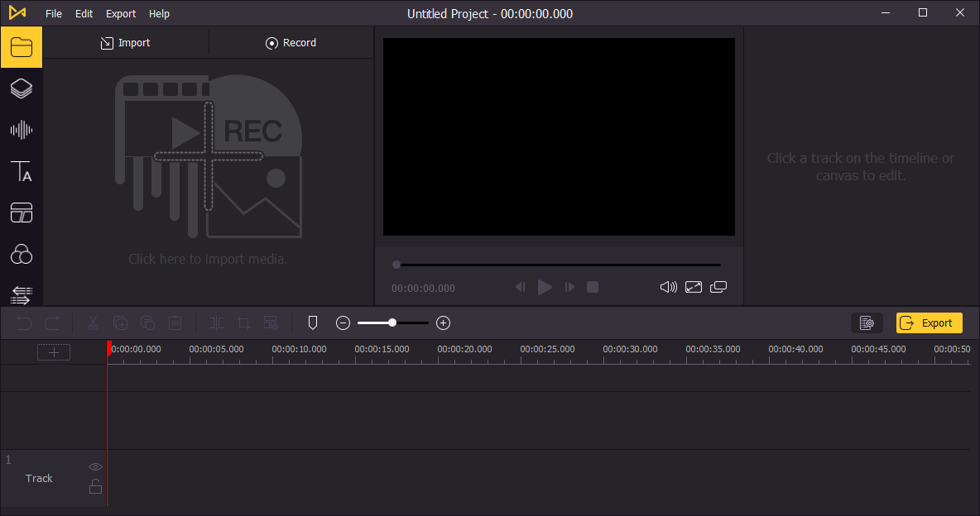This screenshot has width=980, height=516.
Task: Toggle visibility of Track 1
Action: pyautogui.click(x=95, y=466)
